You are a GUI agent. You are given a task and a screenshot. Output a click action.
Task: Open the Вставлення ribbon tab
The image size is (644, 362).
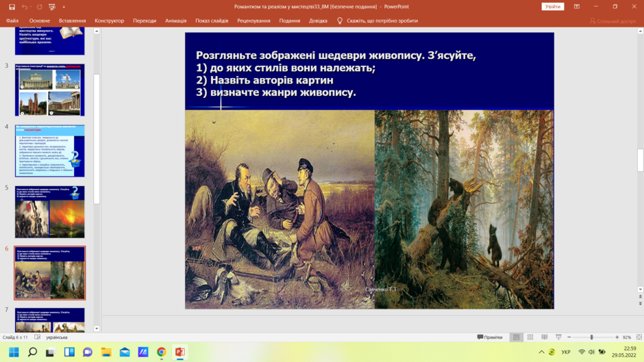point(73,21)
